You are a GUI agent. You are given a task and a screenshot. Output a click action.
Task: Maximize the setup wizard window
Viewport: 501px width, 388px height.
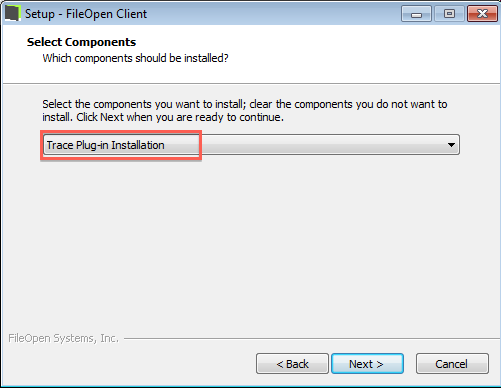coord(449,14)
